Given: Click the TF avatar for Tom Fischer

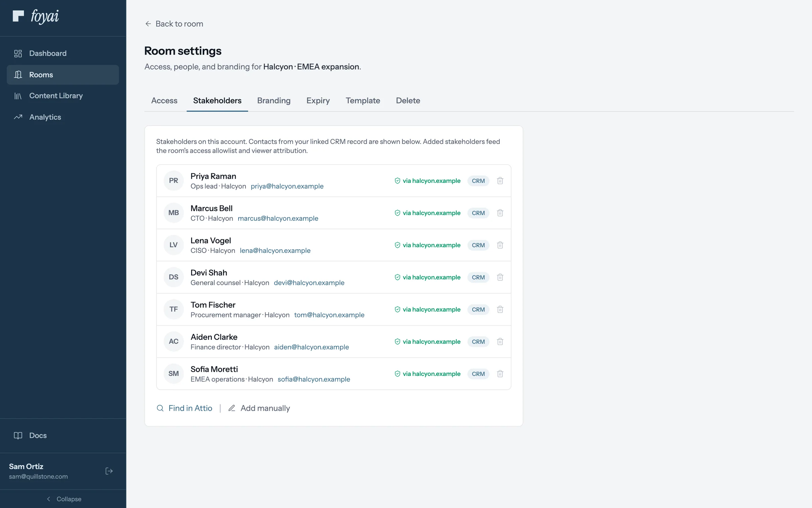Looking at the screenshot, I should coord(174,309).
